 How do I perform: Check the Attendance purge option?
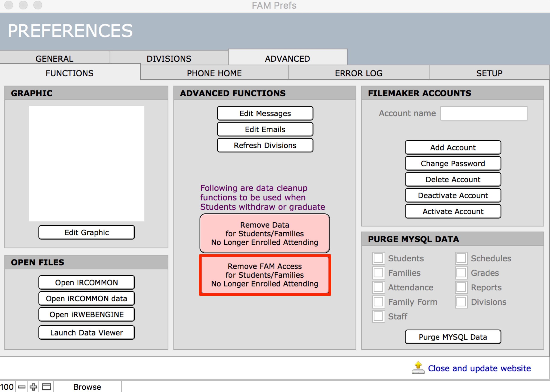378,287
